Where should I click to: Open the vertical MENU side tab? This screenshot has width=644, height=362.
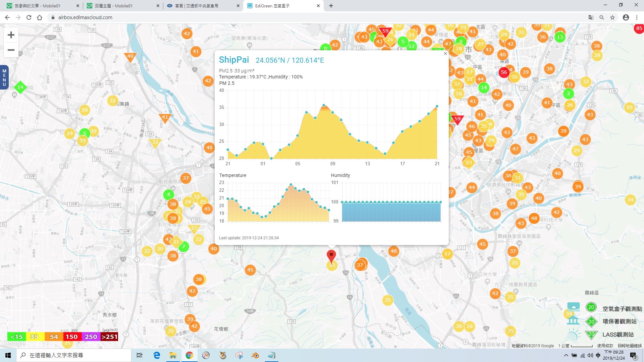[x=4, y=77]
